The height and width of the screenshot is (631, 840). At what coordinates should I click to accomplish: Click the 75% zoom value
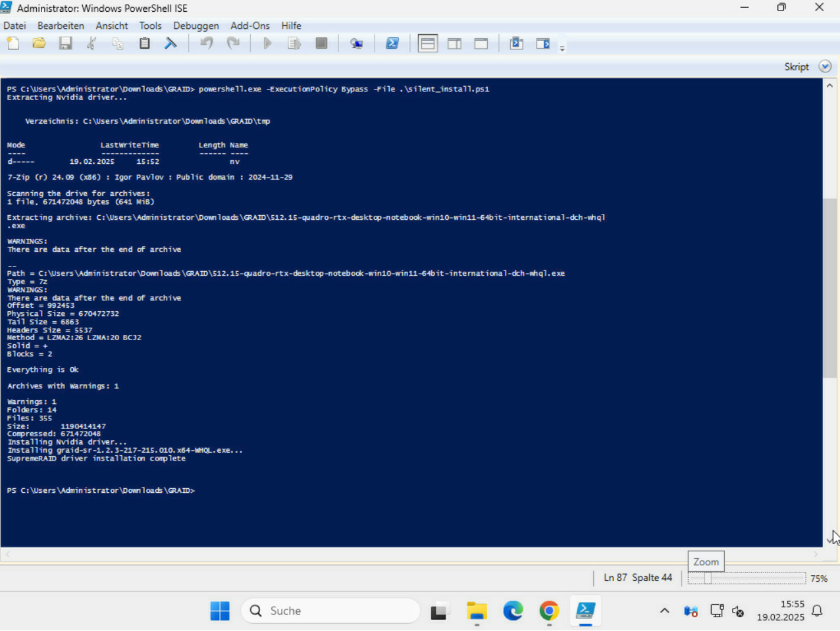pyautogui.click(x=819, y=578)
